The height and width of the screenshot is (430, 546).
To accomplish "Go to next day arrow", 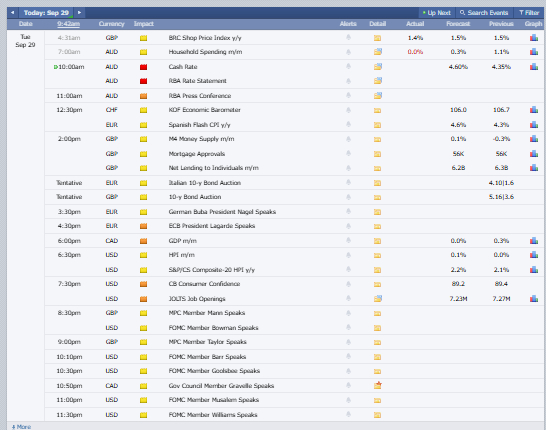I will 79,13.
